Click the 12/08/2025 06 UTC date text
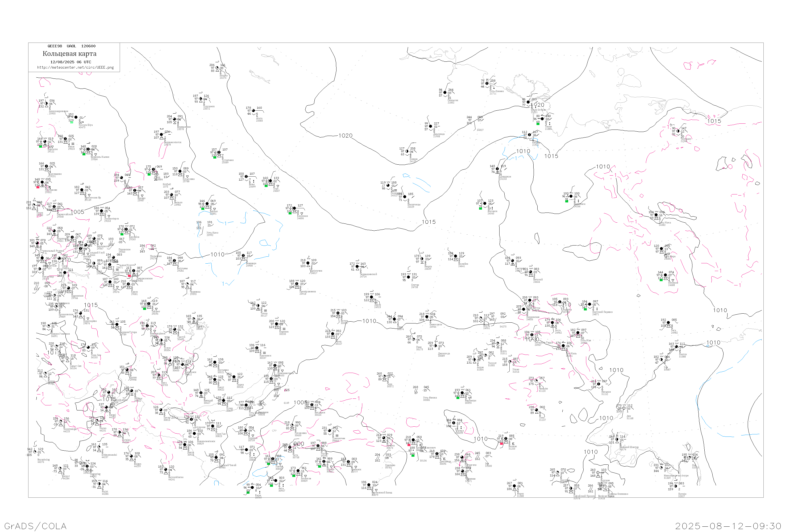The width and height of the screenshot is (798, 532). click(x=70, y=62)
